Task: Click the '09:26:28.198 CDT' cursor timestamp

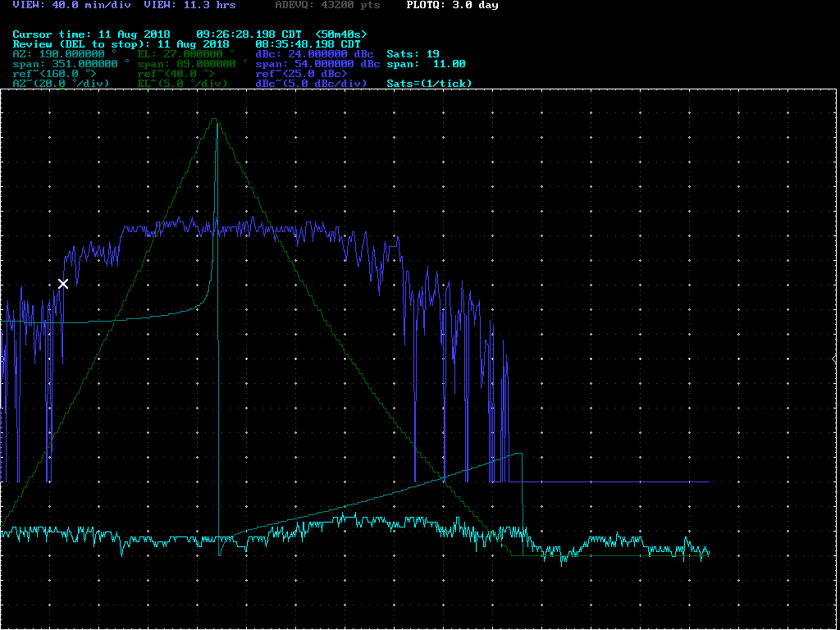Action: 251,34
